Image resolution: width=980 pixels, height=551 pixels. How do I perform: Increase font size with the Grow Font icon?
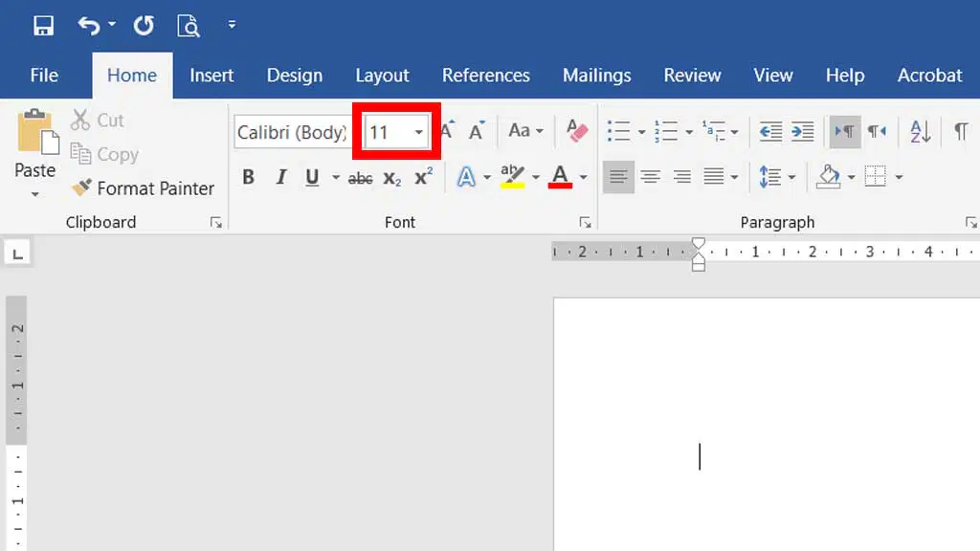448,131
